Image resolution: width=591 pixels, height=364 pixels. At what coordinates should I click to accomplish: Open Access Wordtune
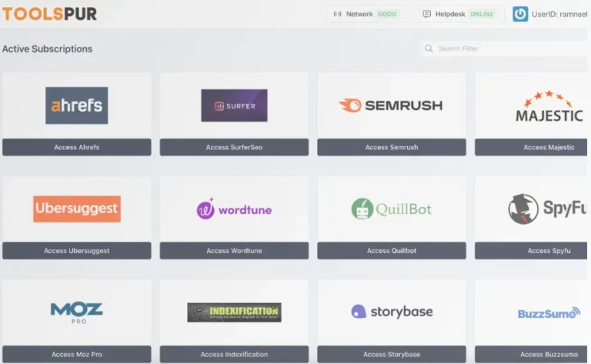tap(234, 251)
